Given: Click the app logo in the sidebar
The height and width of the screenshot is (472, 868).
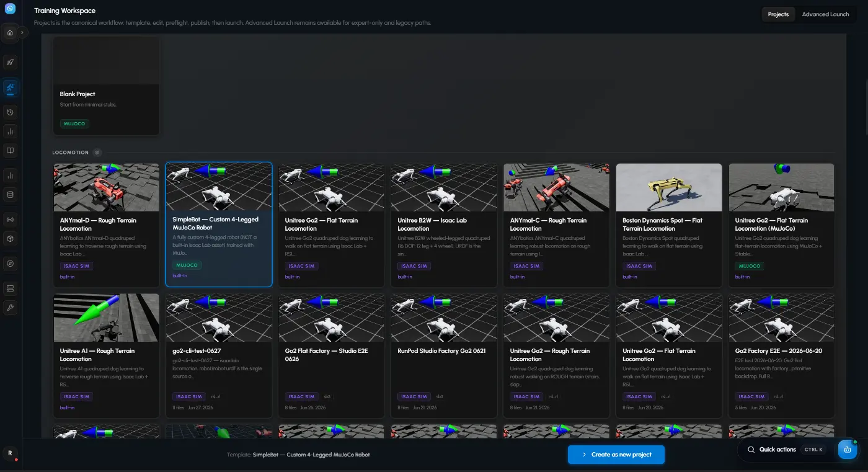Looking at the screenshot, I should (x=10, y=9).
